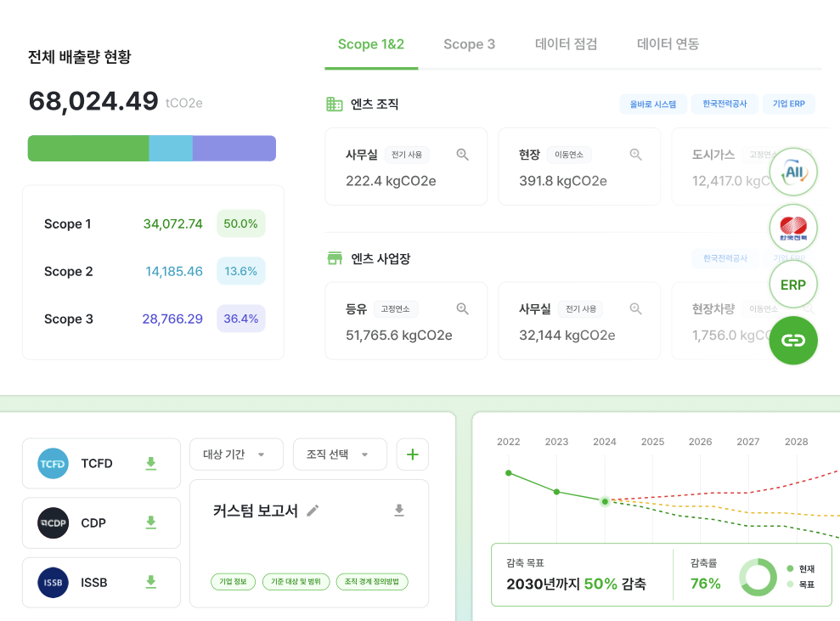Download the TCFD report

(151, 463)
